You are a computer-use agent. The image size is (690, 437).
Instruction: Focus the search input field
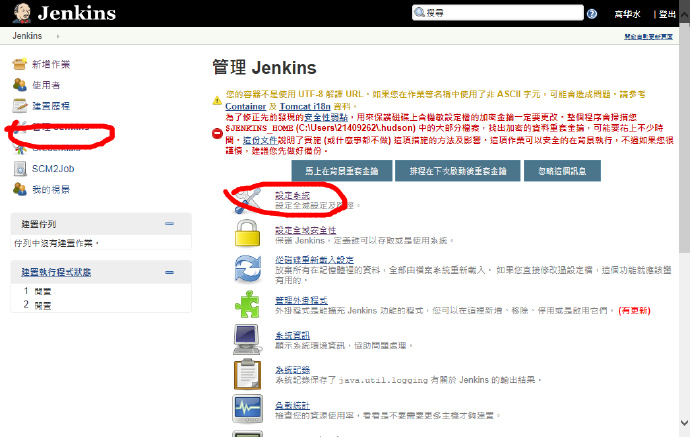[x=498, y=13]
